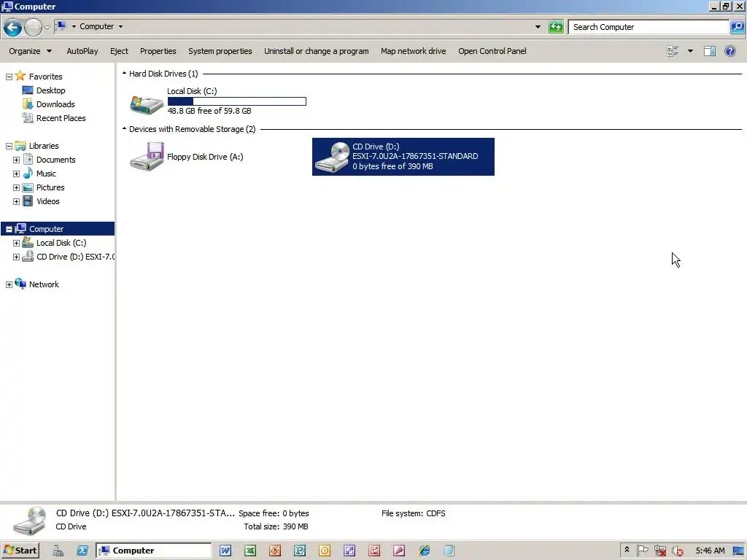Screen dimensions: 747x560
Task: Select Local Disk (C:) in navigation tree
Action: coord(61,242)
